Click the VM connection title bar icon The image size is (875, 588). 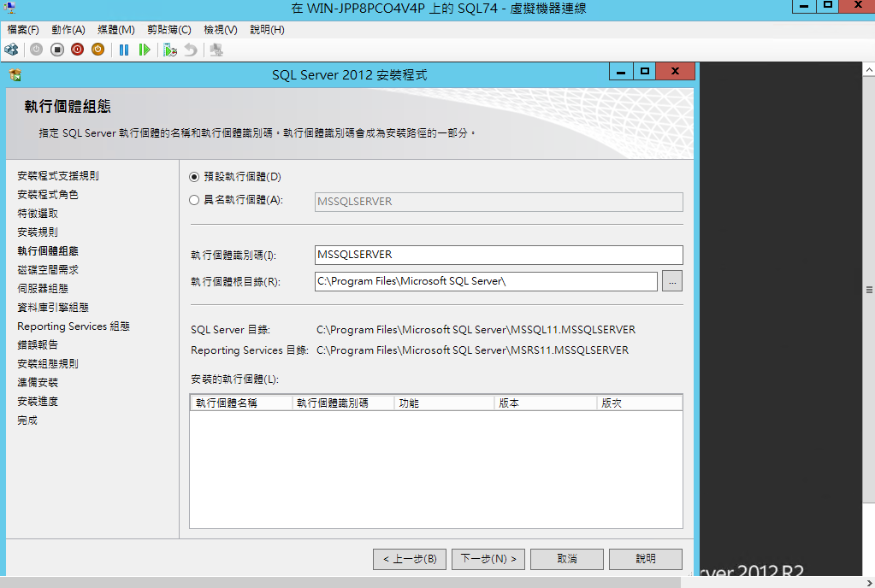point(9,8)
